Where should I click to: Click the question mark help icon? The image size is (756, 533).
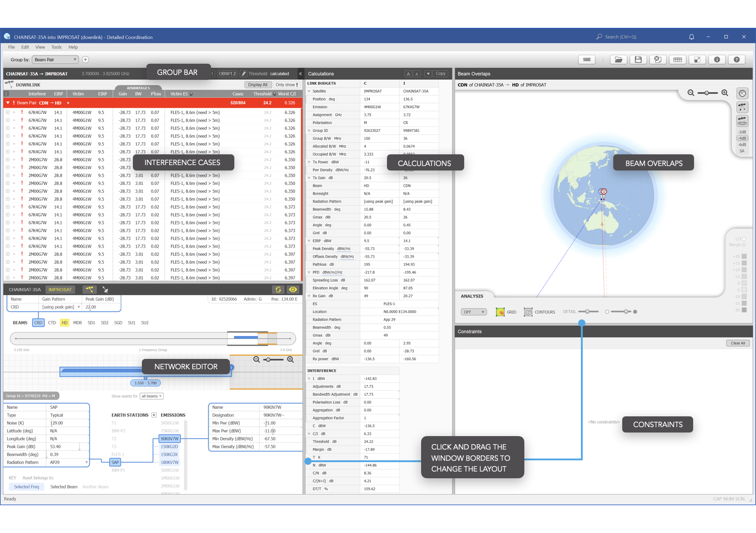coord(737,60)
